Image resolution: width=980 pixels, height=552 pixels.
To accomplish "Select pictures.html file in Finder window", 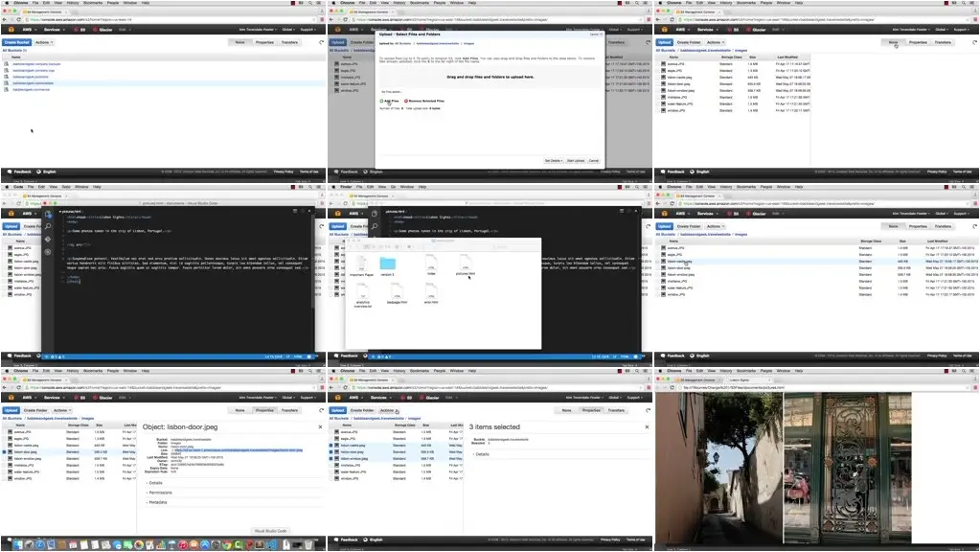I will [465, 265].
